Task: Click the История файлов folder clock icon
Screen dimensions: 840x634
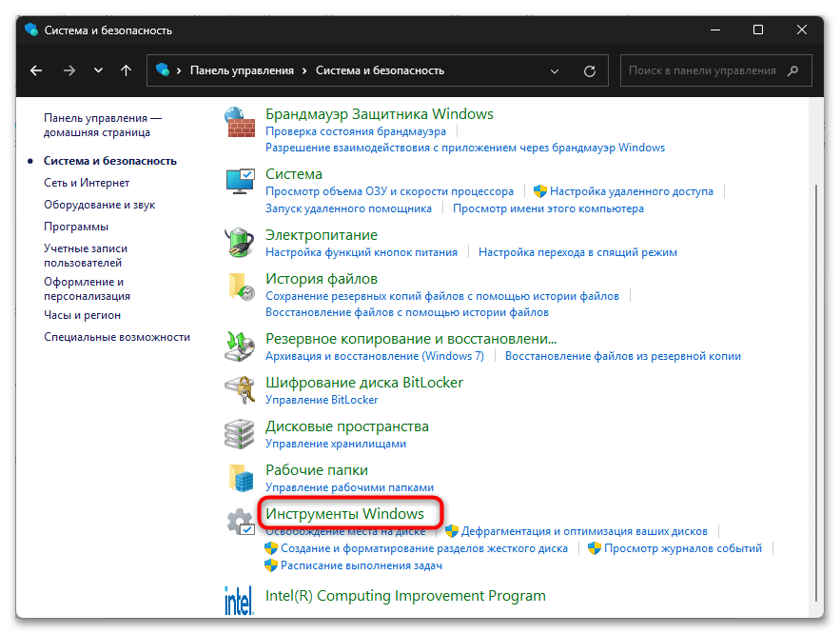Action: [241, 287]
